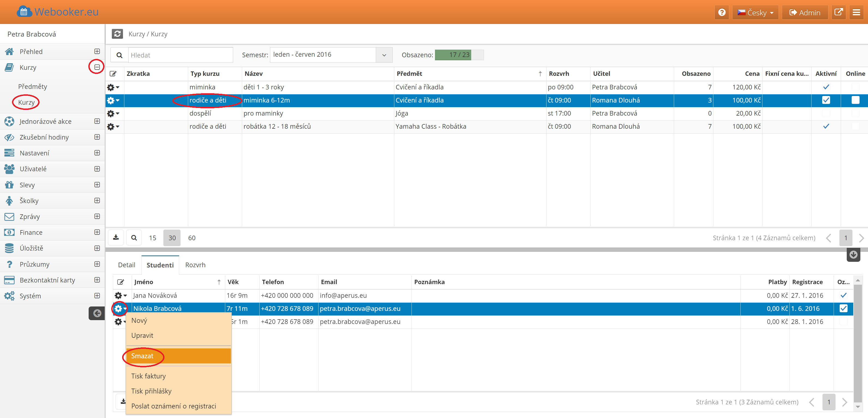Toggle checkbox in Nikola Brabcová row

[843, 308]
